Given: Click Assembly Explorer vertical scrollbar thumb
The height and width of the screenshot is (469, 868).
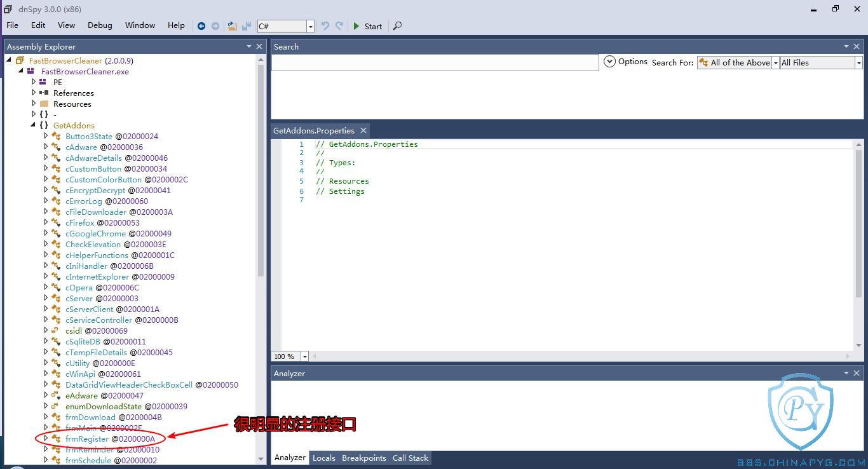Looking at the screenshot, I should click(261, 170).
